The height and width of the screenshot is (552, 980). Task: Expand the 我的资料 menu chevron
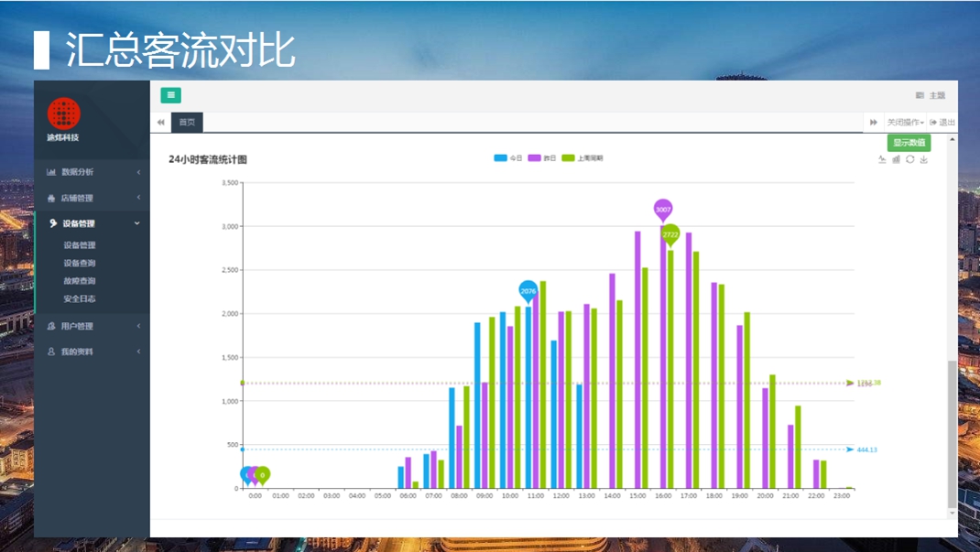[x=138, y=352]
